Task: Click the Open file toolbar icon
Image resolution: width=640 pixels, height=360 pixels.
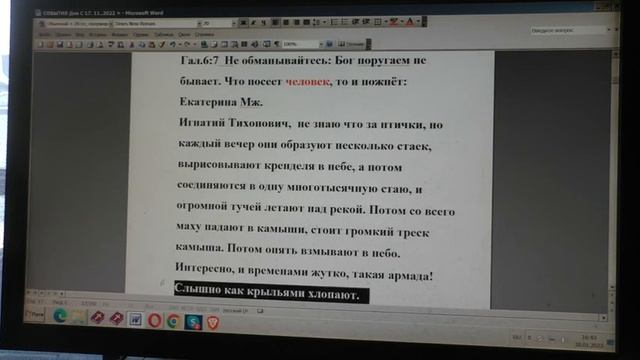Action: (50, 44)
